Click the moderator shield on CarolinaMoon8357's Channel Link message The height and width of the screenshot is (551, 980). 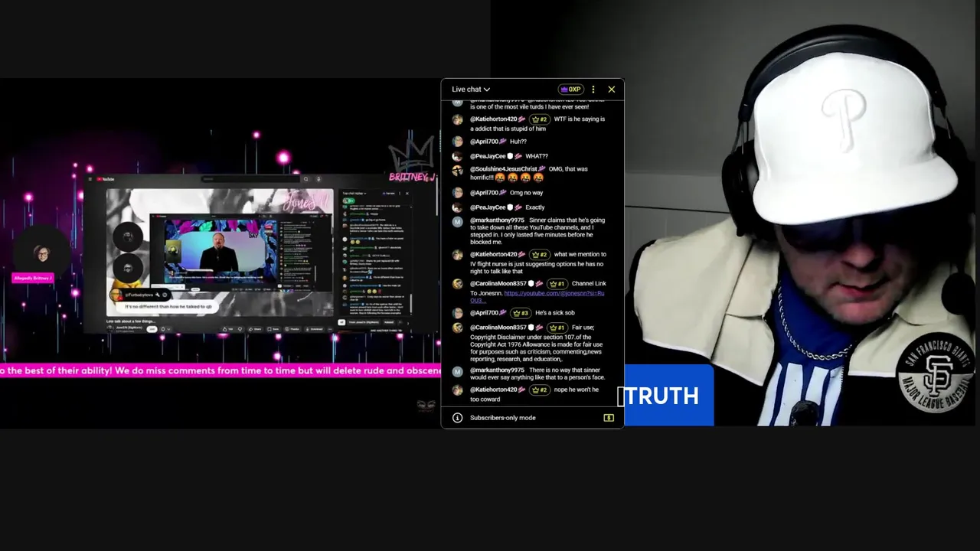coord(532,284)
